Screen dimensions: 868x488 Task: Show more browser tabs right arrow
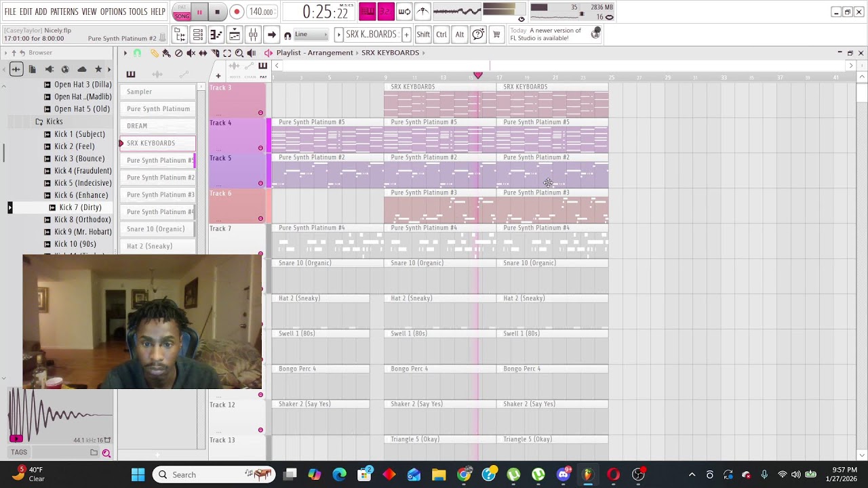pos(108,68)
